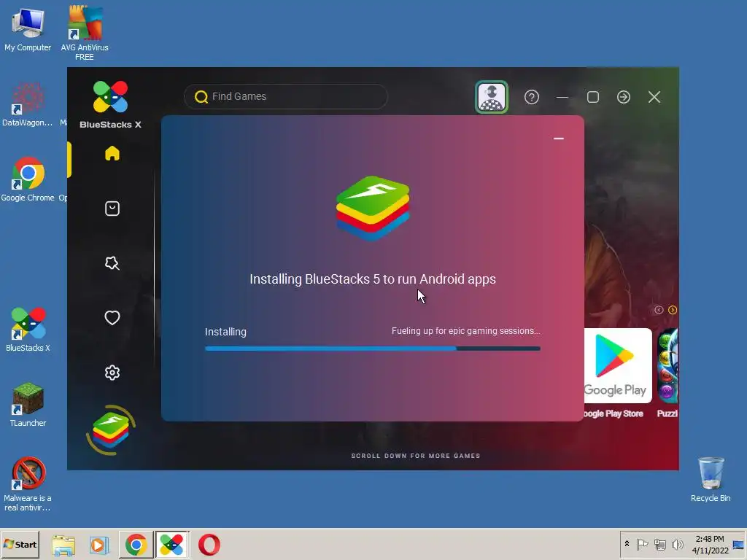Open the game discovery search badge icon

112,262
